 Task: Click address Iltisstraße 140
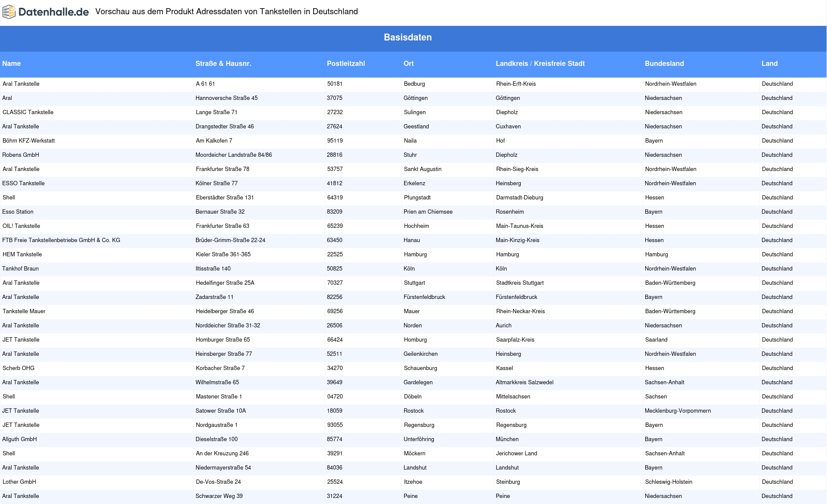(x=213, y=269)
